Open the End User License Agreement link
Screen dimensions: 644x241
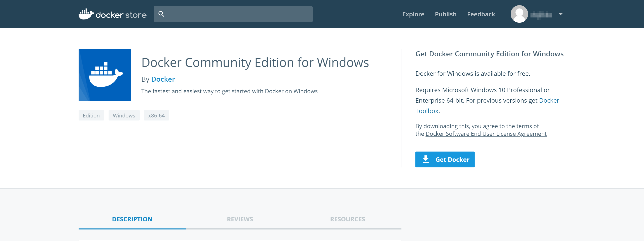click(486, 134)
